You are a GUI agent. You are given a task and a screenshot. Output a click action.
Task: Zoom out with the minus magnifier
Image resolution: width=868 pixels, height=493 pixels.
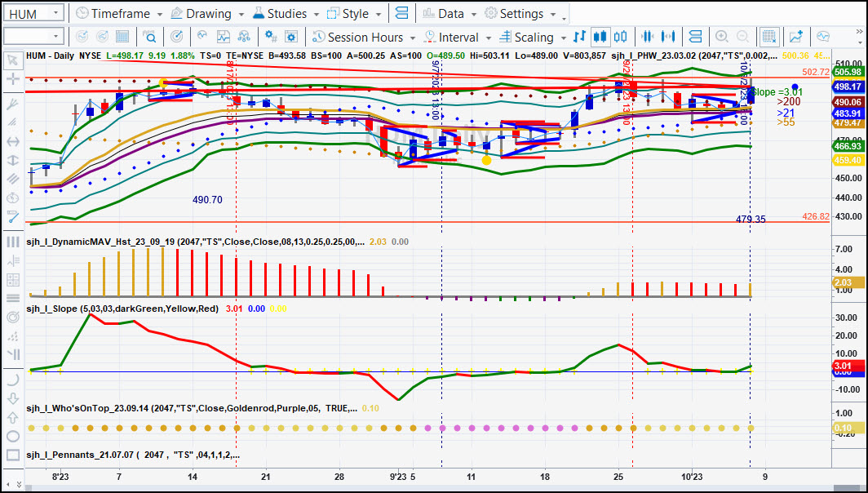742,37
